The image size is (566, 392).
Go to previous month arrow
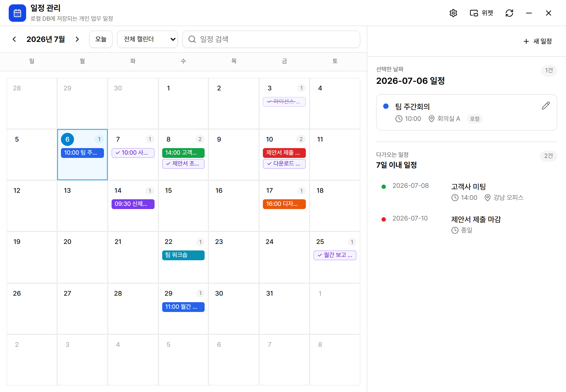(14, 39)
